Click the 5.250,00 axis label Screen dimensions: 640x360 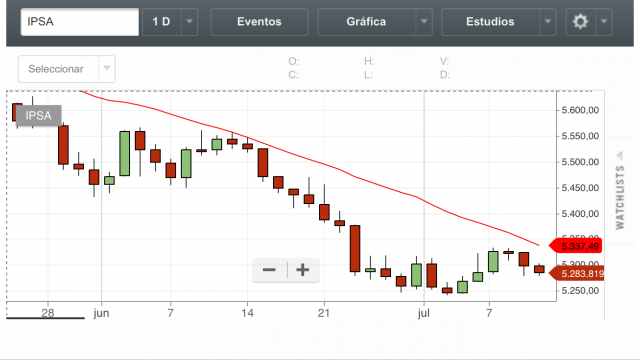tap(580, 291)
